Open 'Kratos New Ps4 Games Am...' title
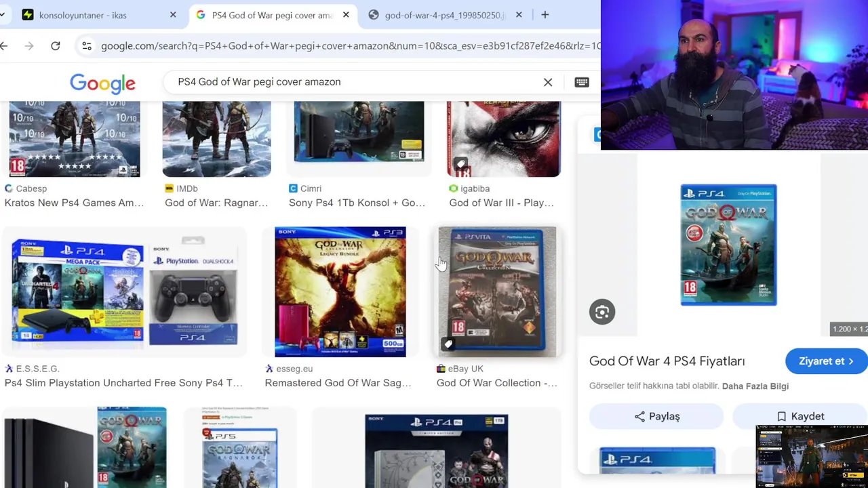The width and height of the screenshot is (868, 488). (74, 203)
